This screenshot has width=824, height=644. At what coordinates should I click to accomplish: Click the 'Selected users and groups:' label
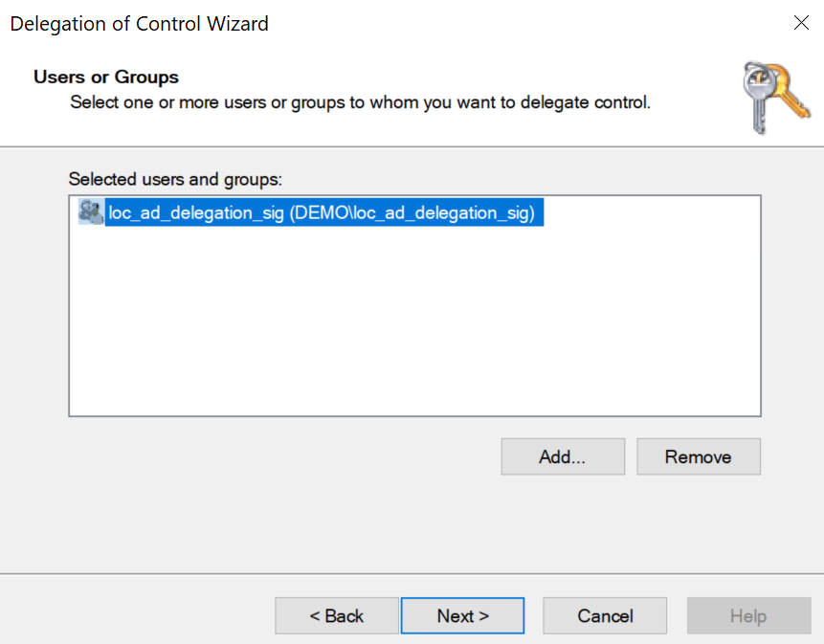(175, 179)
